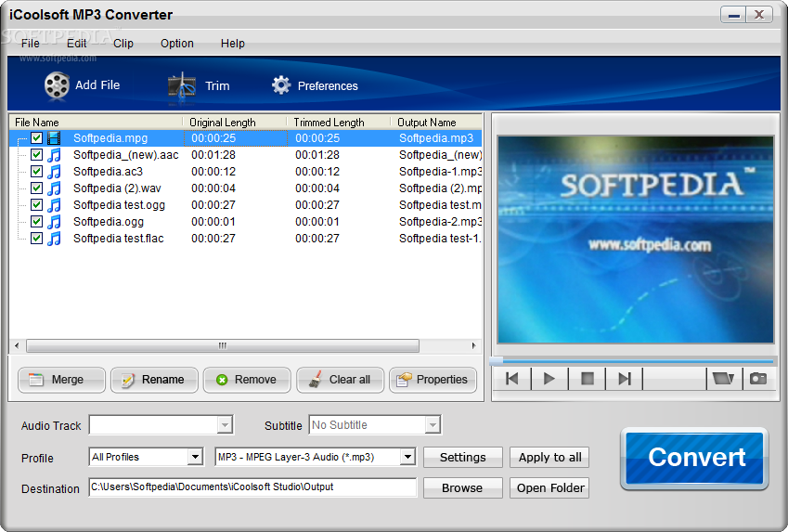788x532 pixels.
Task: Open the Option menu
Action: [177, 44]
